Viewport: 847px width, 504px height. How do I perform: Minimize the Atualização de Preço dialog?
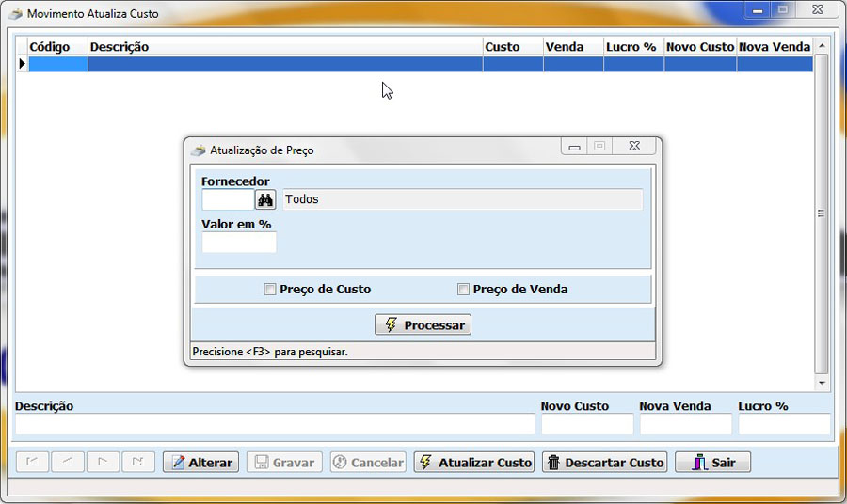574,147
